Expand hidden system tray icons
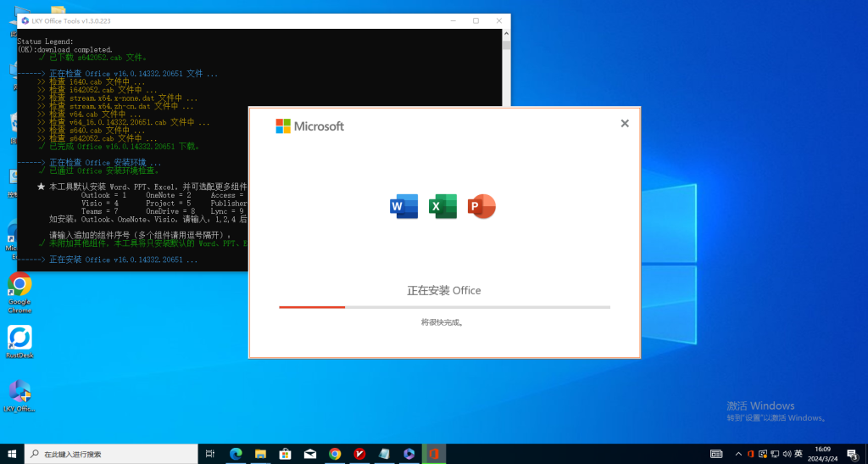This screenshot has height=464, width=868. coord(738,454)
